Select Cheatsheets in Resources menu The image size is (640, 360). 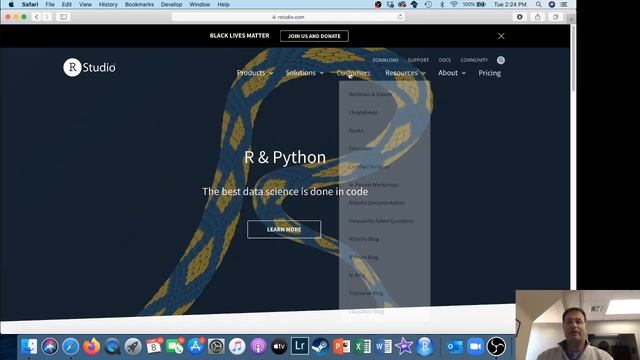coord(363,112)
